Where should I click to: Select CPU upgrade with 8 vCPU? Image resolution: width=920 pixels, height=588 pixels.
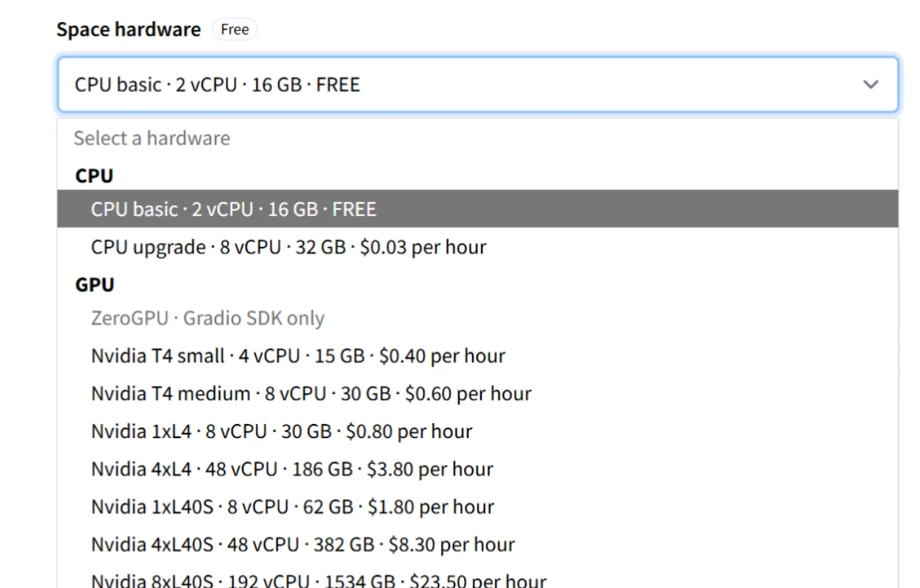(288, 247)
